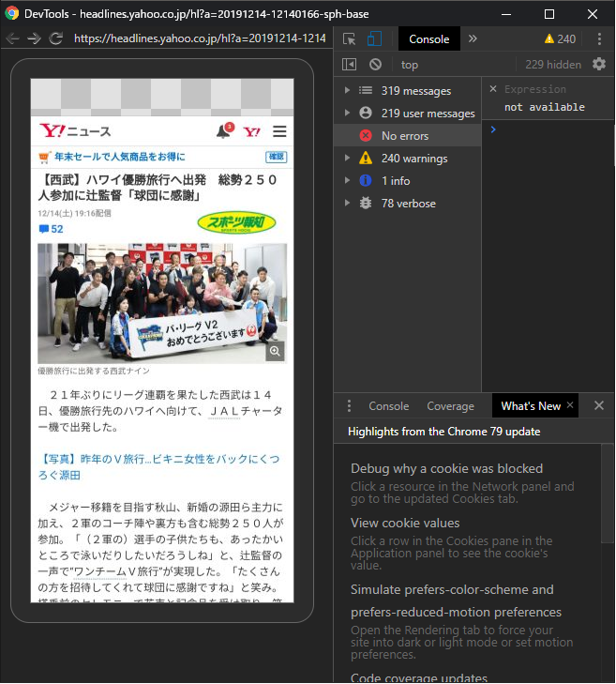616x684 pixels.
Task: Select the user messages person icon
Action: [x=366, y=113]
